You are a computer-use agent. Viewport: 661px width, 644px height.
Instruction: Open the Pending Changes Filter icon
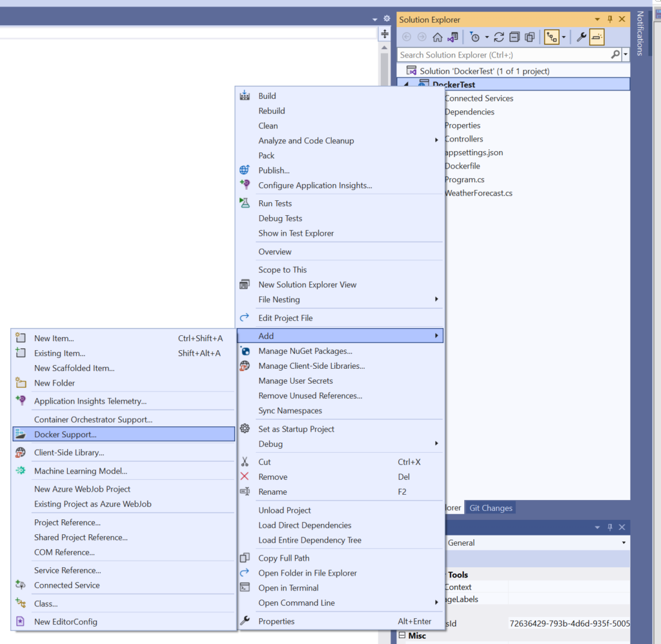pos(474,37)
